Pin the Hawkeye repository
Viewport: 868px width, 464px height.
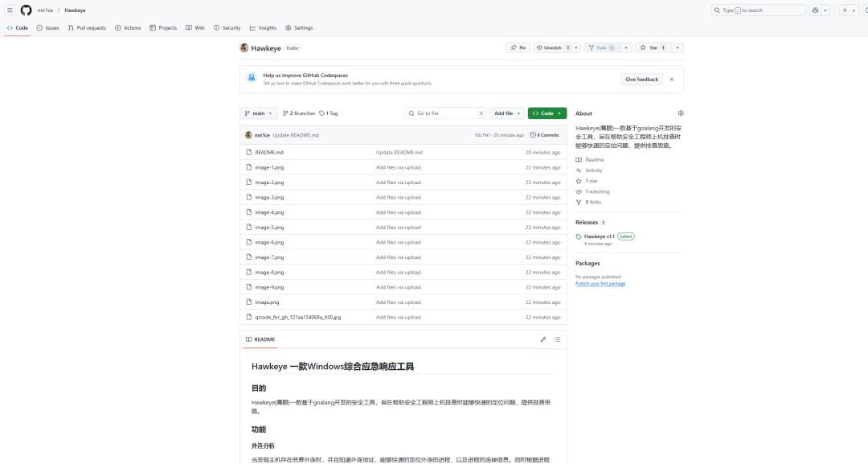[x=519, y=47]
